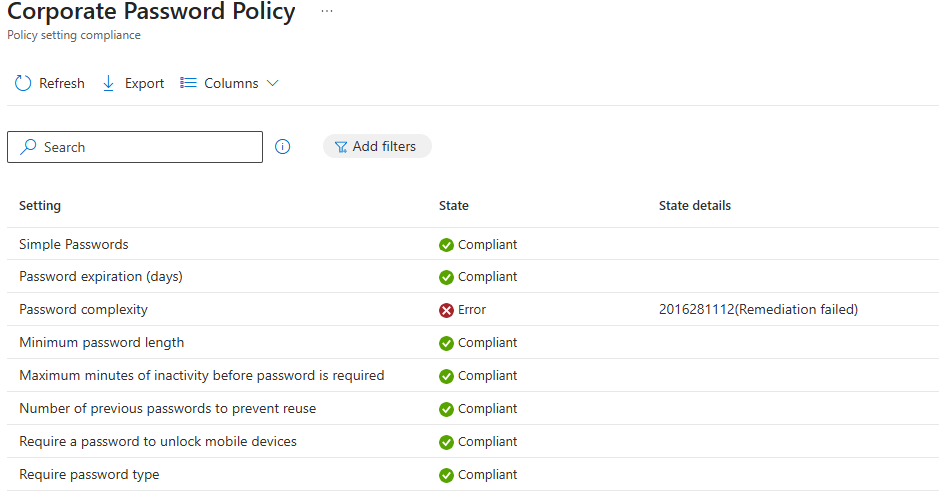Viewport: 939px width, 501px height.
Task: Click the green check icon for Simple Passwords
Action: (447, 245)
